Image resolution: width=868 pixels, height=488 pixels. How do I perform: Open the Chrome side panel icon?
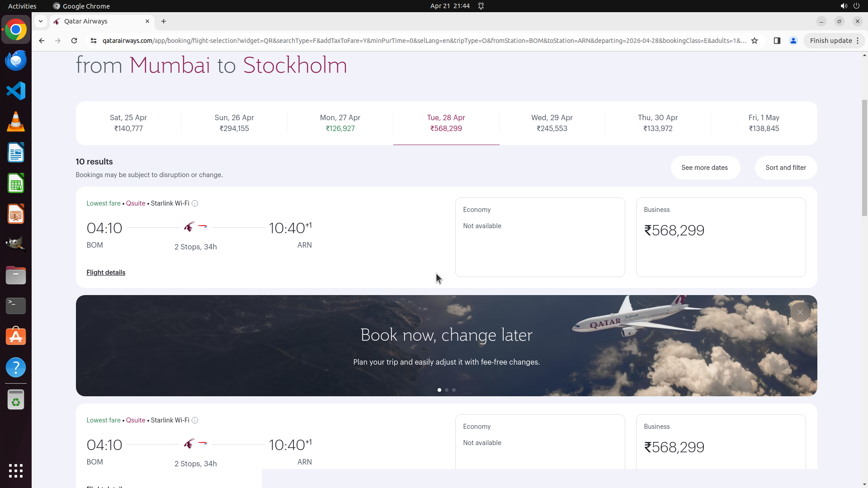tap(777, 41)
